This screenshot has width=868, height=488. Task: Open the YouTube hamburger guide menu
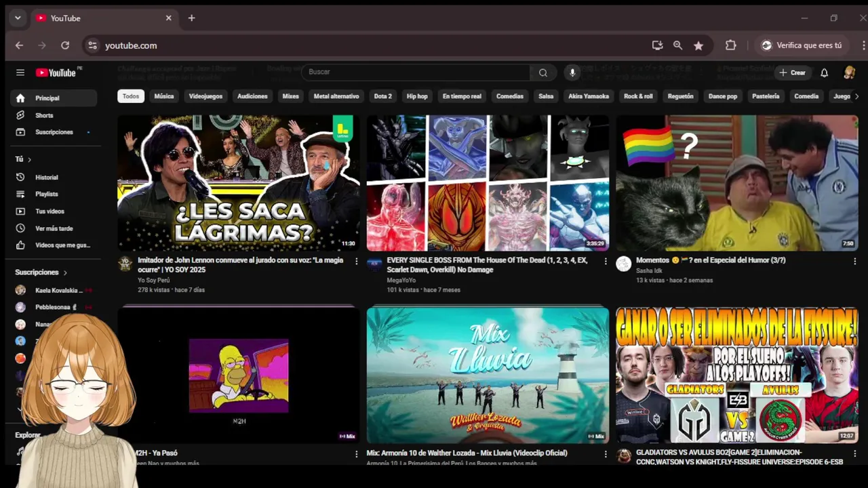[20, 73]
